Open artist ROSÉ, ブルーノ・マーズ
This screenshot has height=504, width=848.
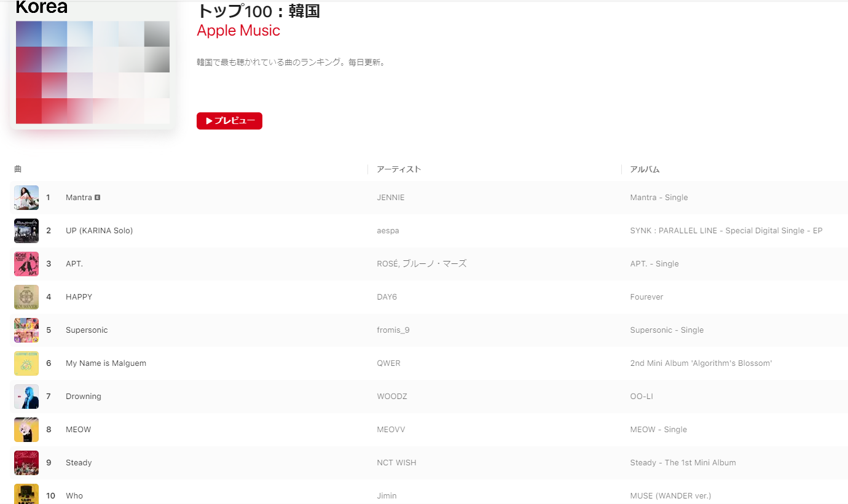tap(422, 264)
